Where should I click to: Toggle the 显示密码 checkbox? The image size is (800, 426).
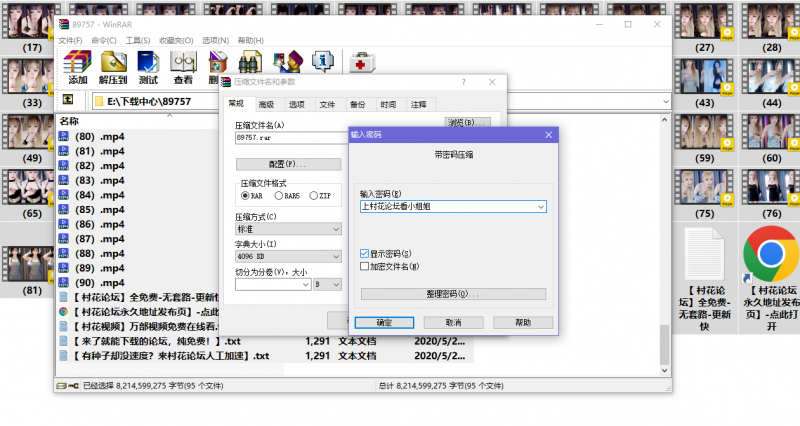[x=365, y=254]
